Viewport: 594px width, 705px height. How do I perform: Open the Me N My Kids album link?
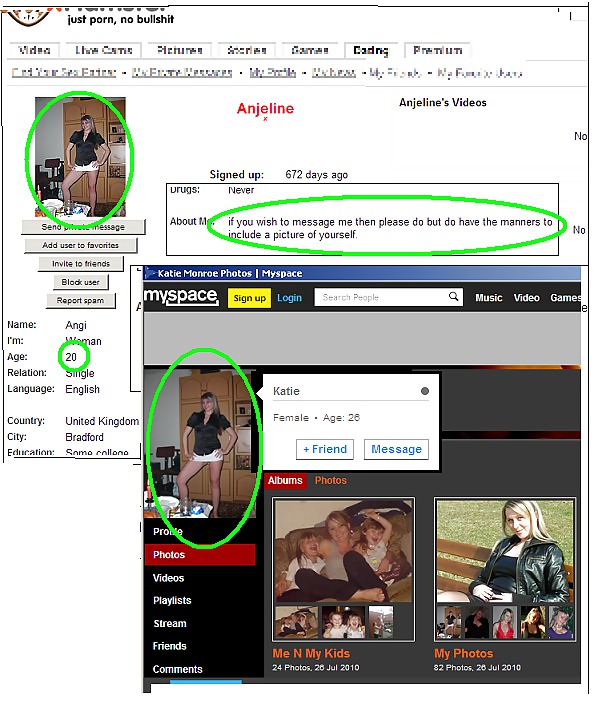click(x=311, y=653)
